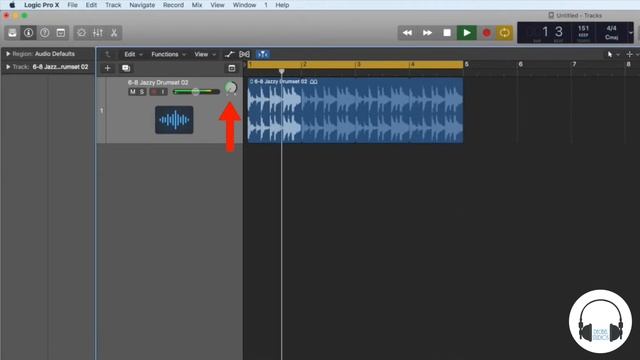Open the Window menu
The width and height of the screenshot is (640, 360).
click(x=244, y=5)
